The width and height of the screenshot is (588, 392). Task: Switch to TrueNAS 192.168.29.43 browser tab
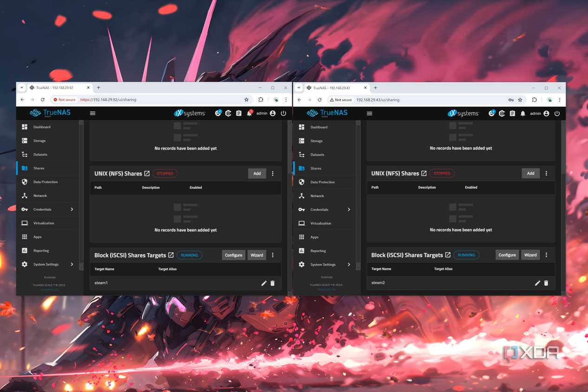(336, 88)
